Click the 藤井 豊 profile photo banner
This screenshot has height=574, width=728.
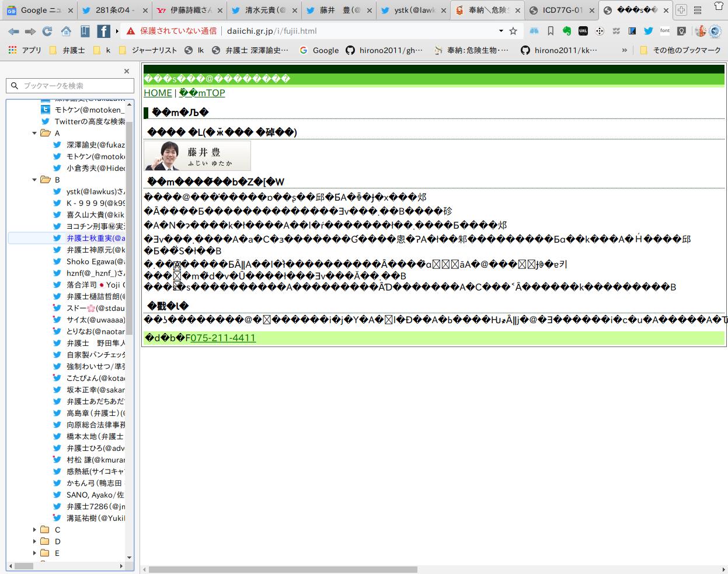pyautogui.click(x=197, y=156)
